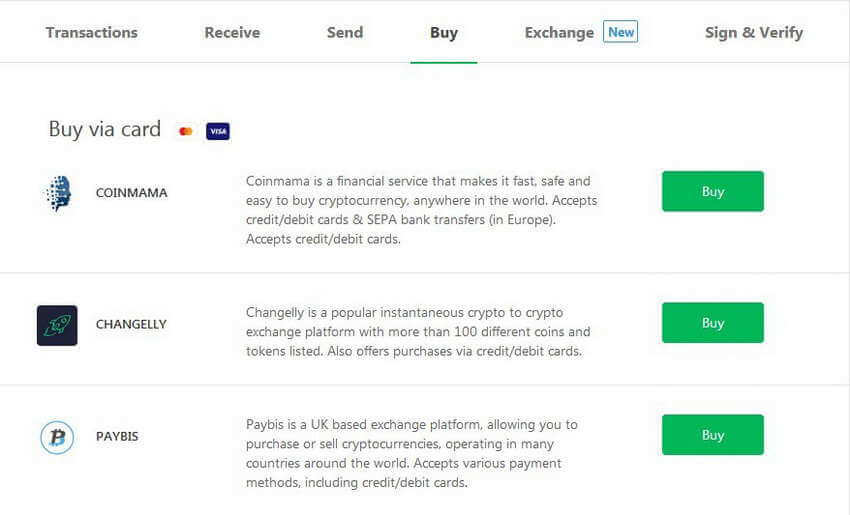Screen dimensions: 850x515
Task: Click the Buy button for Paybis
Action: pyautogui.click(x=713, y=435)
